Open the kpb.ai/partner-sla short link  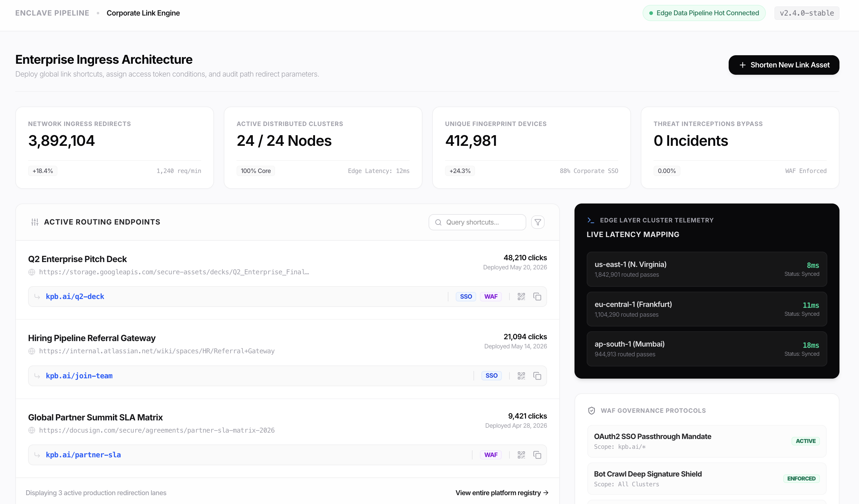pyautogui.click(x=83, y=455)
